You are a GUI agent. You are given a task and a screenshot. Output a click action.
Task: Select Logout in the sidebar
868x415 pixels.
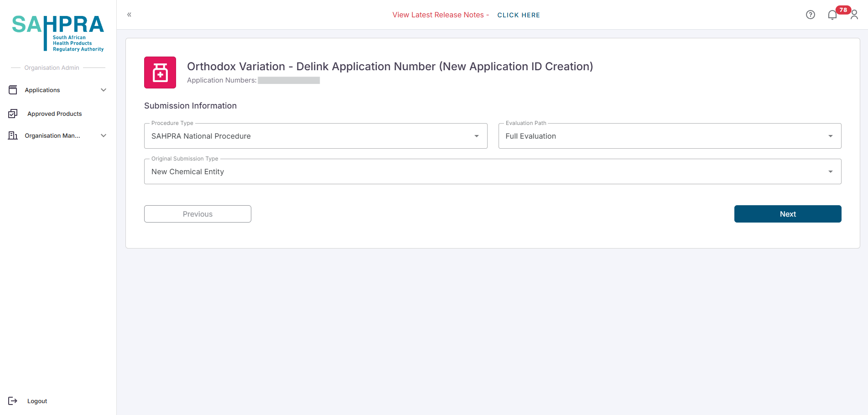[37, 401]
